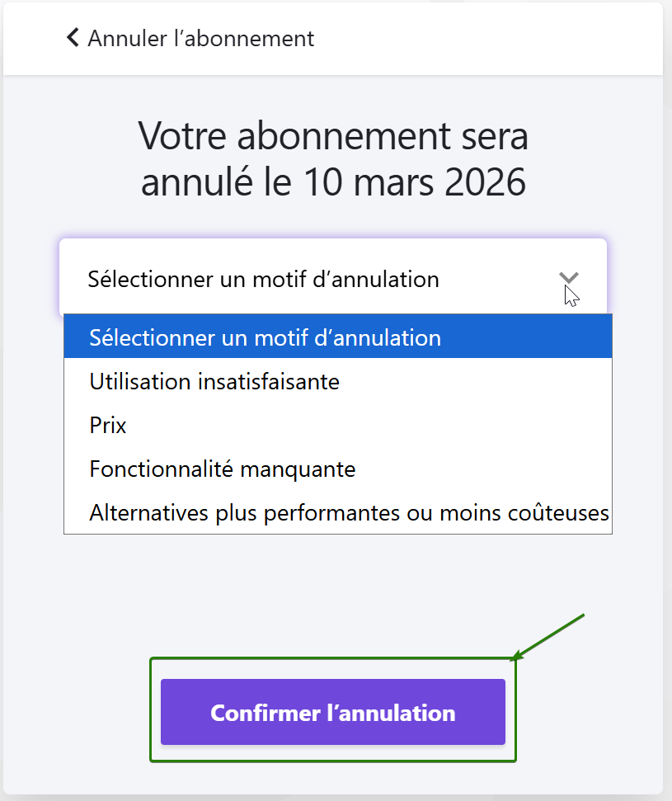The height and width of the screenshot is (801, 672).
Task: Click the 'Votre abonnement sera annulé' heading
Action: click(x=332, y=136)
